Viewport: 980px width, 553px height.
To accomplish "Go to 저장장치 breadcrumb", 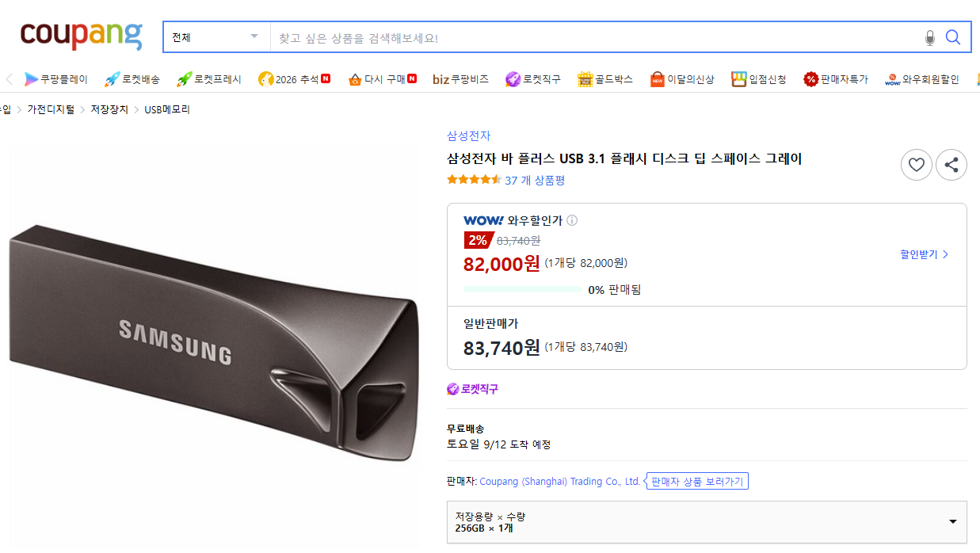I will tap(109, 109).
